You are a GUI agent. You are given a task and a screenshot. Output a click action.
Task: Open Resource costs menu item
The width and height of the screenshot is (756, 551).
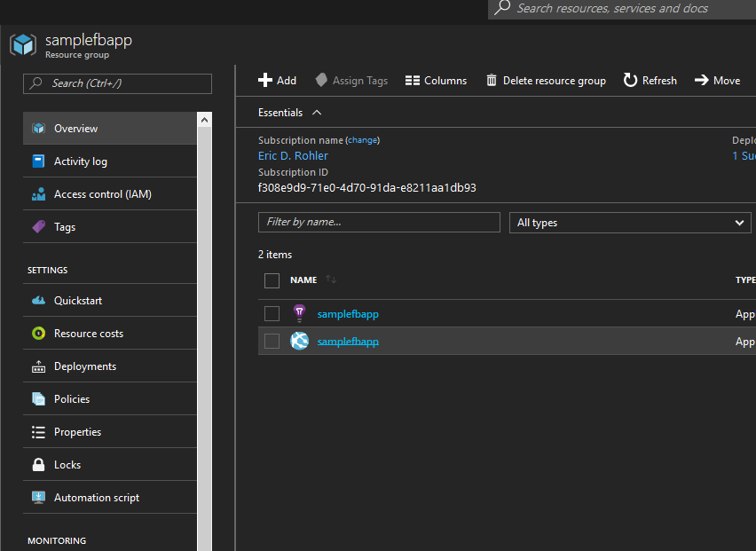pos(110,333)
